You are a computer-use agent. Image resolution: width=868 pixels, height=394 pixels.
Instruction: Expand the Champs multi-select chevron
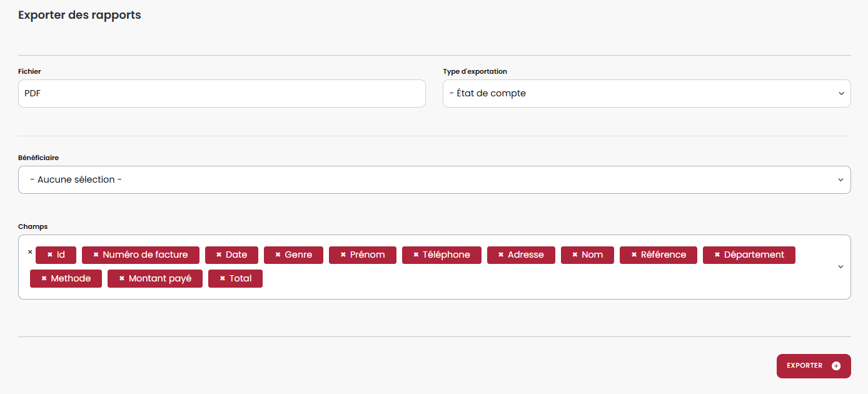click(x=840, y=267)
